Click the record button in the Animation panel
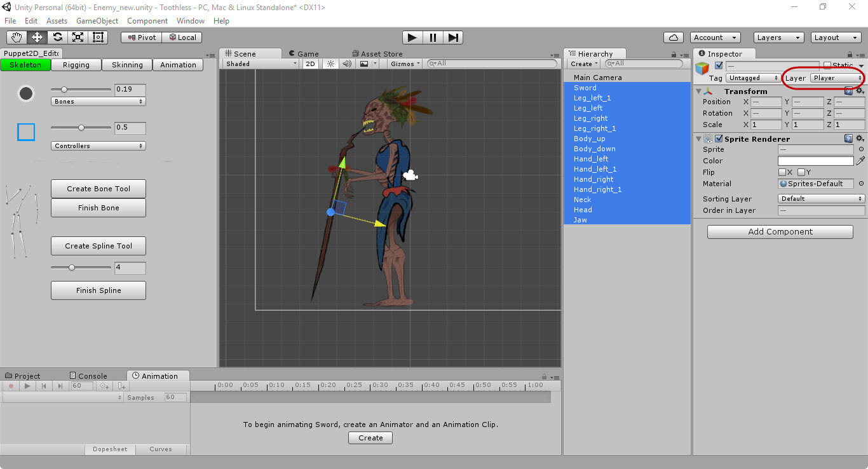Image resolution: width=868 pixels, height=469 pixels. coord(10,386)
